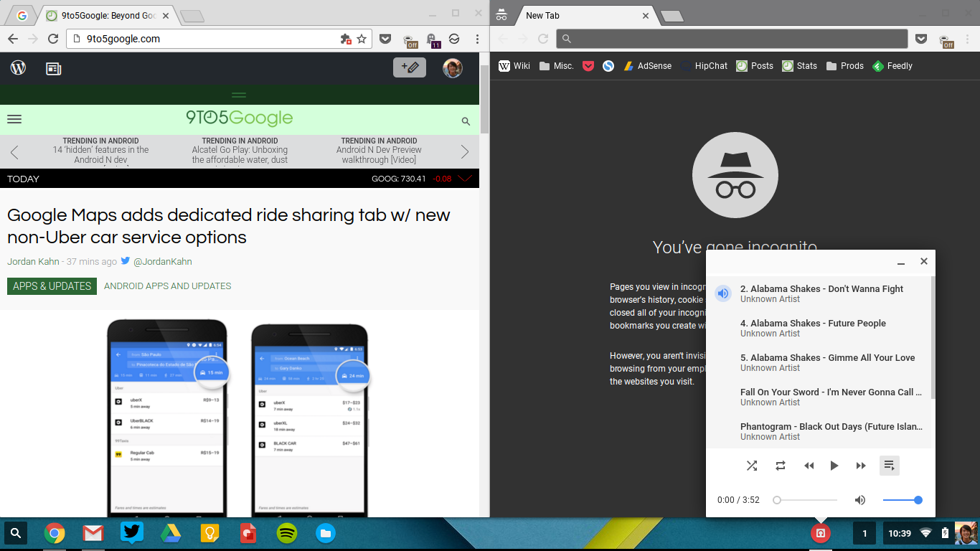Screen dimensions: 980x551
Task: Show next trending stories with right chevron
Action: [x=465, y=151]
